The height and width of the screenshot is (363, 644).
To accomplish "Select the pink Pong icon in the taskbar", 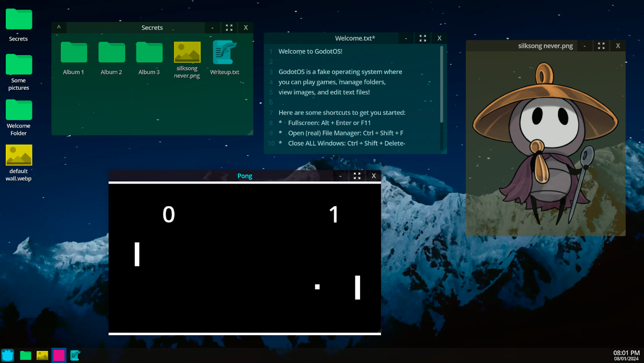I will coord(59,355).
